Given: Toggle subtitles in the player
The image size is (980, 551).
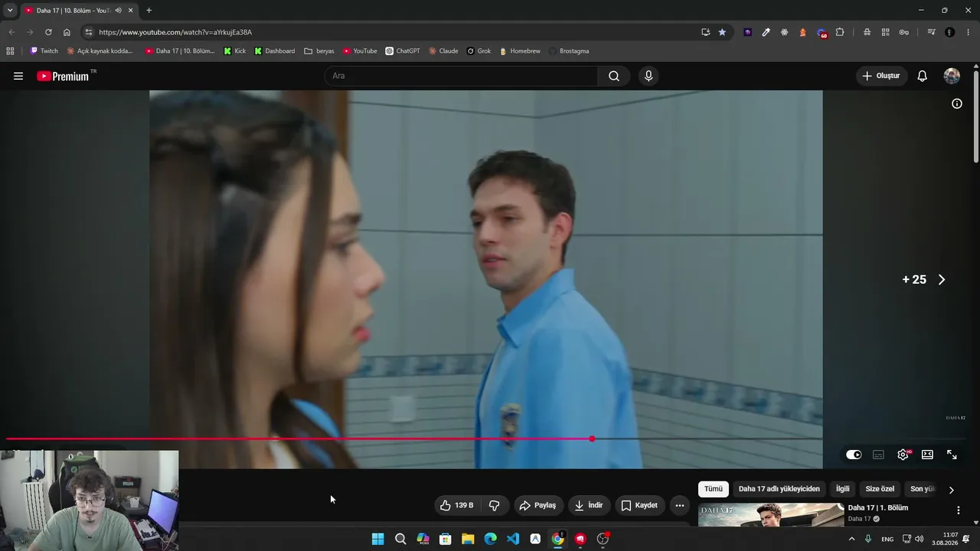Looking at the screenshot, I should 878,455.
